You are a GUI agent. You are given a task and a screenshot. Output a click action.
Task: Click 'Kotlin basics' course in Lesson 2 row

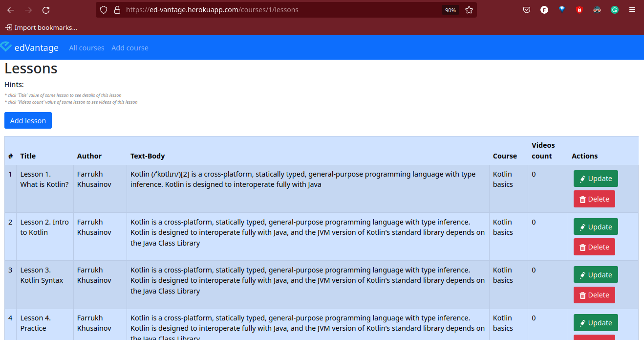point(503,227)
